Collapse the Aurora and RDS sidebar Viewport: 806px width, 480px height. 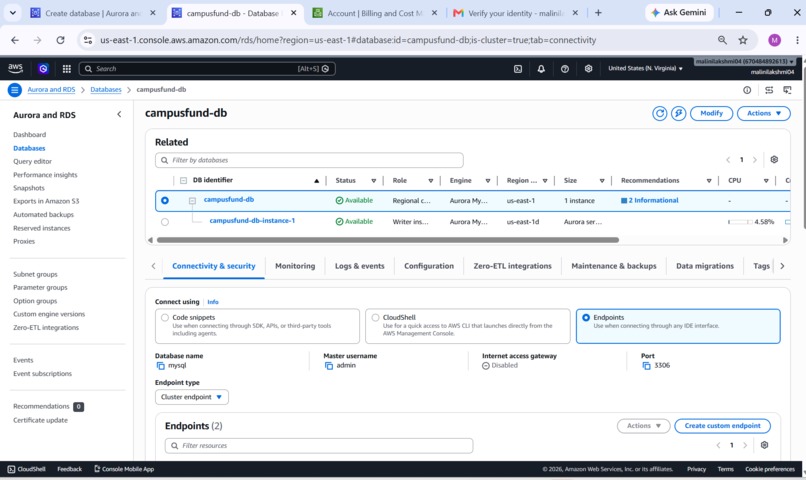pyautogui.click(x=119, y=115)
